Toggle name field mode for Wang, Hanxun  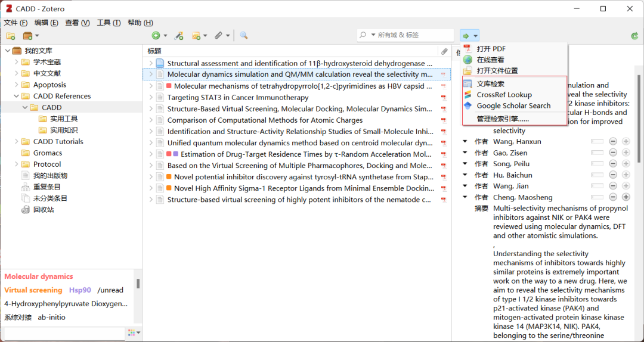point(597,141)
